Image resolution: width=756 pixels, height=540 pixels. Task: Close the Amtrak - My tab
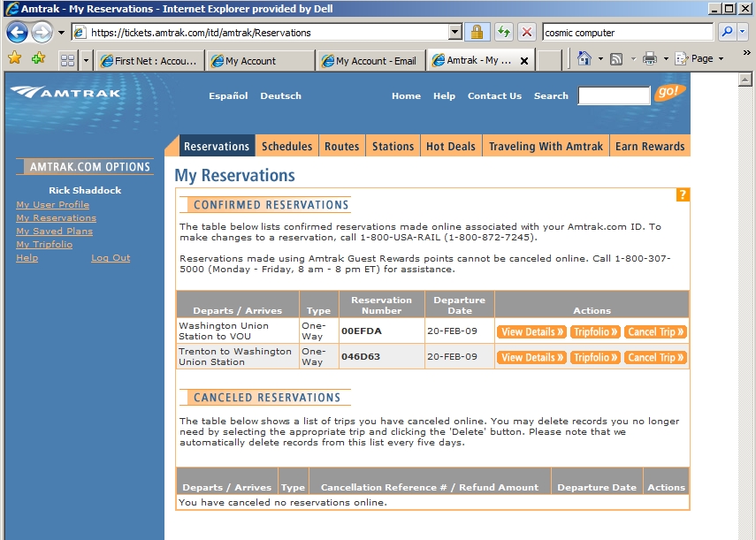(x=524, y=61)
